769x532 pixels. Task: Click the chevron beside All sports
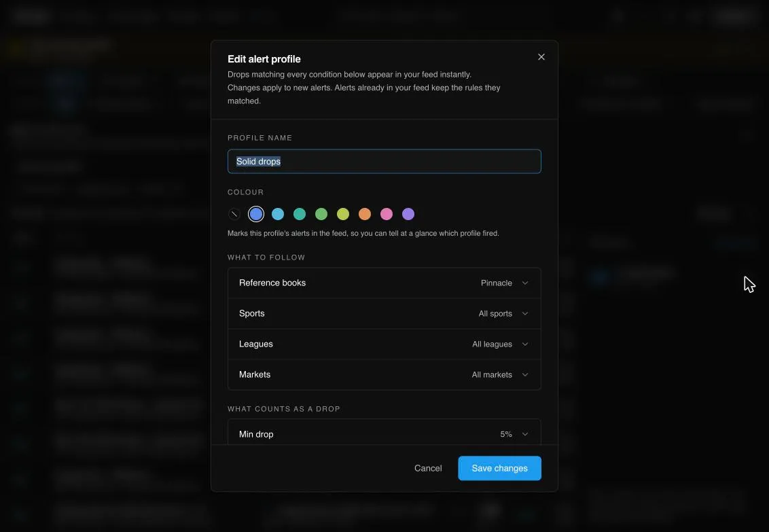[x=525, y=314]
